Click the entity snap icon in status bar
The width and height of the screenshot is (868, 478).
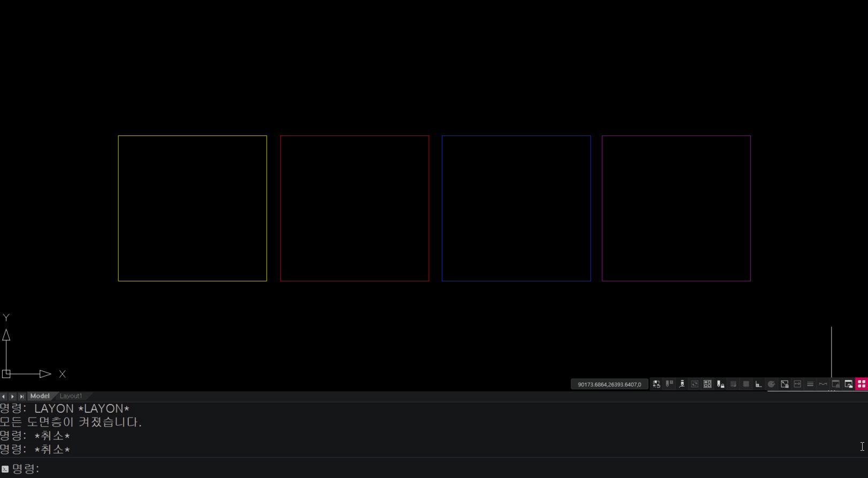tap(785, 384)
